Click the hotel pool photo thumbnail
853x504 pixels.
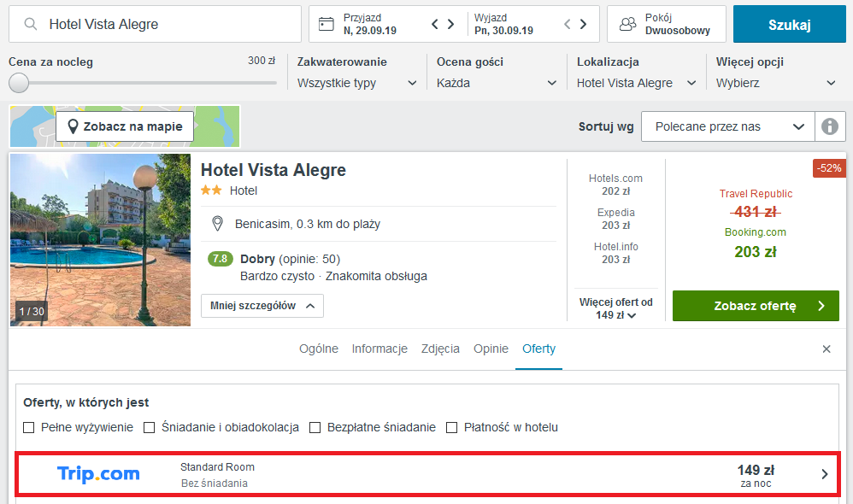tap(100, 240)
